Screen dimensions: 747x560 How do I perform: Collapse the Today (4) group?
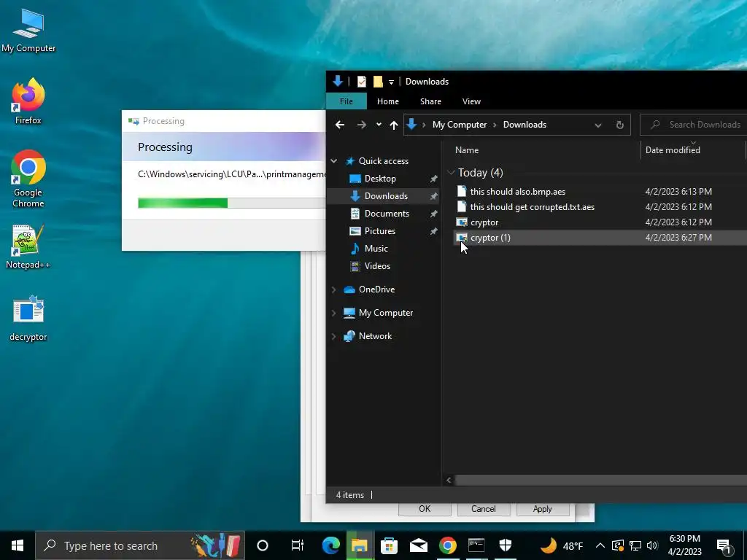click(451, 173)
